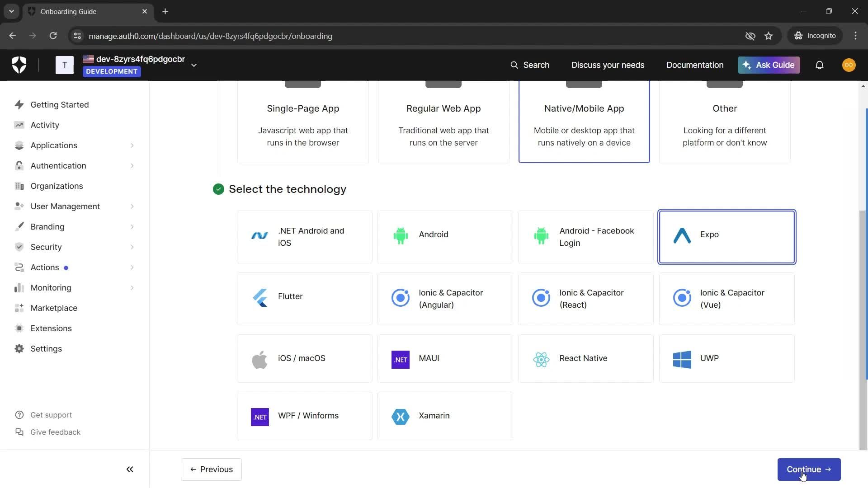Collapse the sidebar with double chevron
Image resolution: width=868 pixels, height=488 pixels.
pyautogui.click(x=130, y=469)
